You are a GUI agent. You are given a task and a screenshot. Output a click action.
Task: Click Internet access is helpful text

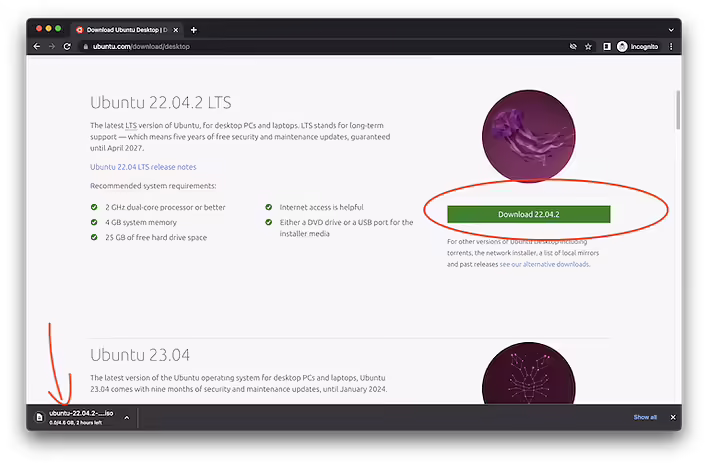point(321,207)
